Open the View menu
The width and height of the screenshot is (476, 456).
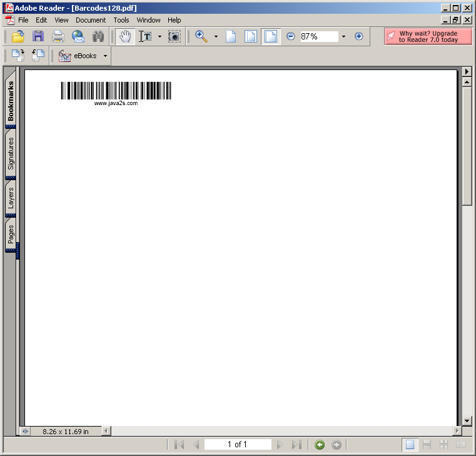(61, 20)
